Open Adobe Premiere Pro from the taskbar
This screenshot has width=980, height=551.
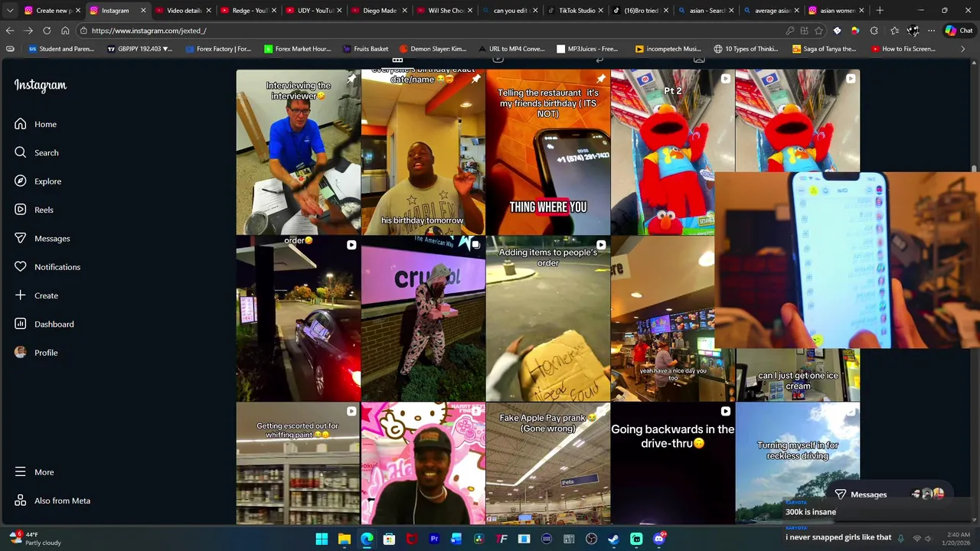[434, 539]
